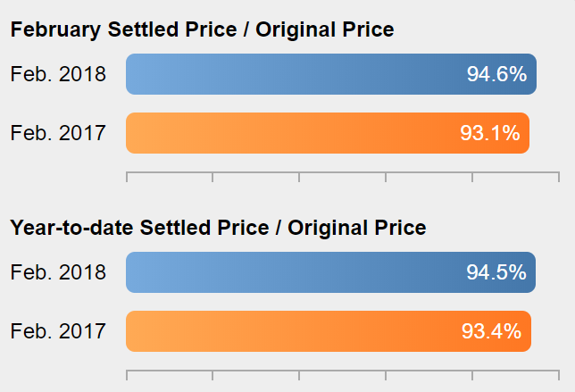Click the February chart's horizontal axis line
The image size is (575, 392).
click(343, 172)
